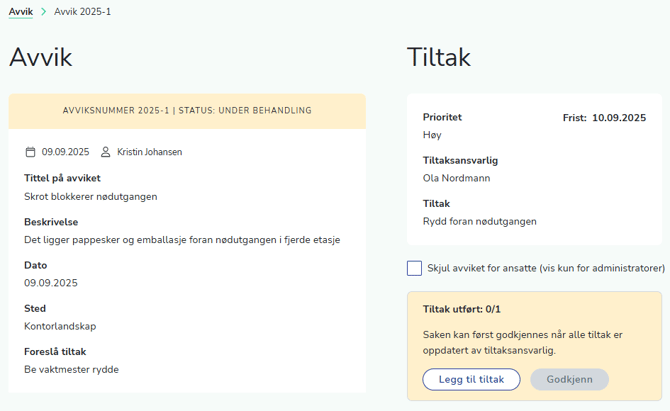Click the Tiltak utført: 0/1 progress text
Image resolution: width=670 pixels, height=411 pixels.
coord(461,309)
